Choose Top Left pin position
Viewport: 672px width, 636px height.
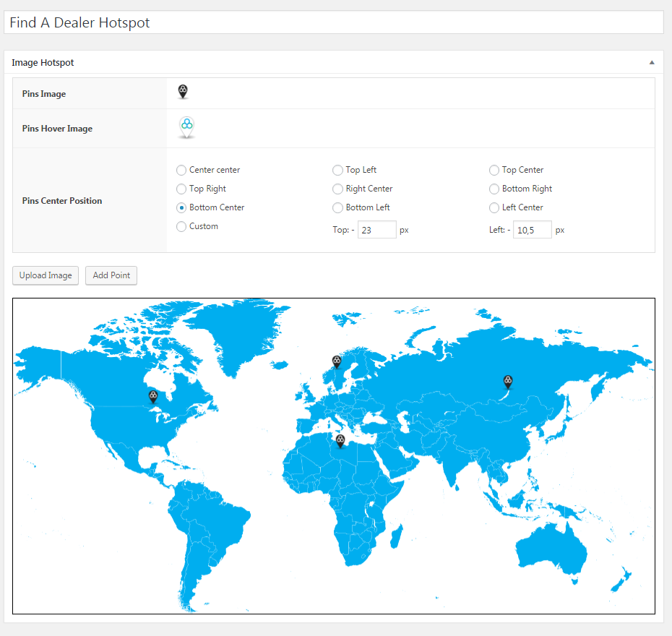pos(337,171)
